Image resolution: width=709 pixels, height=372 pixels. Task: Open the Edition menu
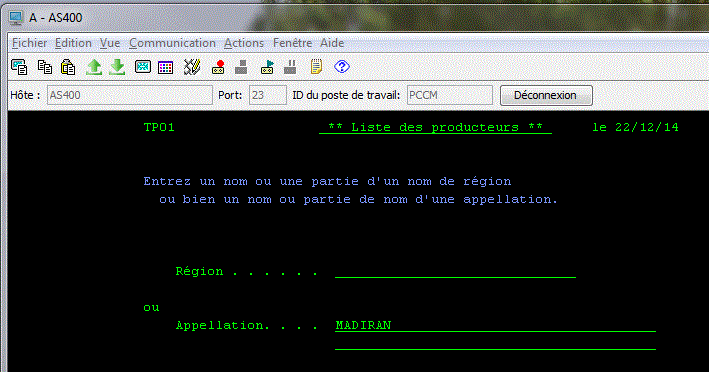coord(73,43)
